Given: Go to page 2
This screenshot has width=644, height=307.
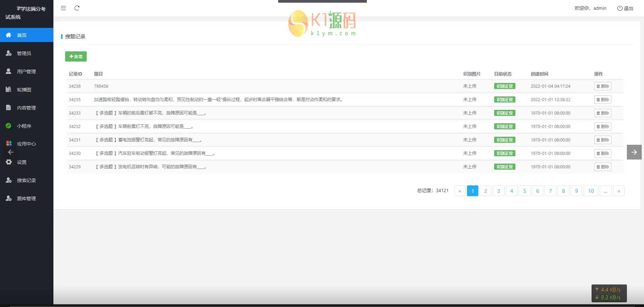Looking at the screenshot, I should coord(485,191).
